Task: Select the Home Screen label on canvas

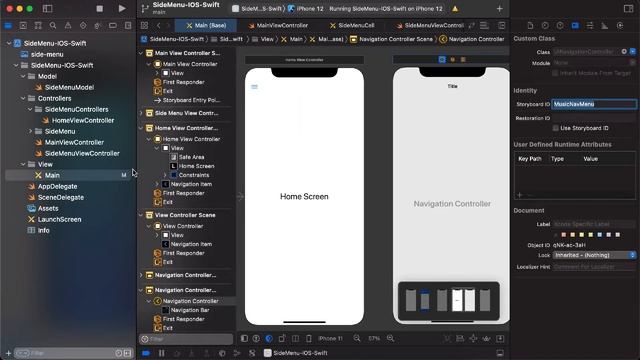Action: point(304,196)
